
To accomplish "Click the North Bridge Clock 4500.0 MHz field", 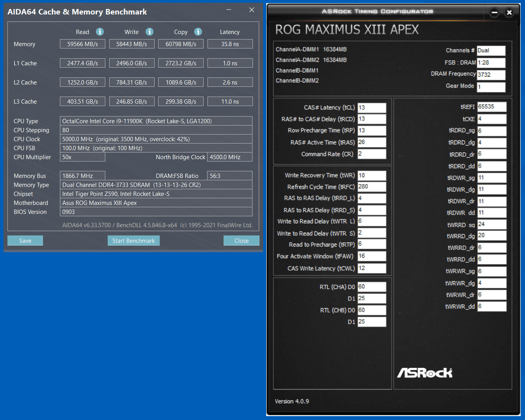I will coord(230,157).
